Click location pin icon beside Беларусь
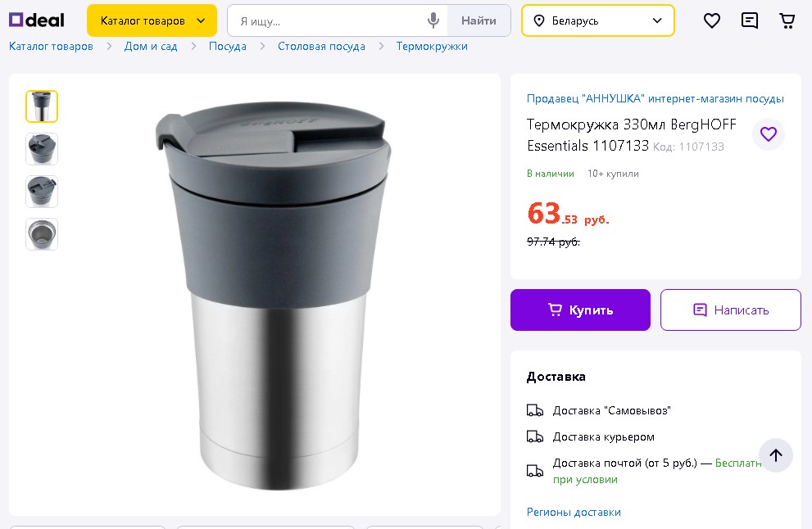This screenshot has height=529, width=812. pos(539,20)
